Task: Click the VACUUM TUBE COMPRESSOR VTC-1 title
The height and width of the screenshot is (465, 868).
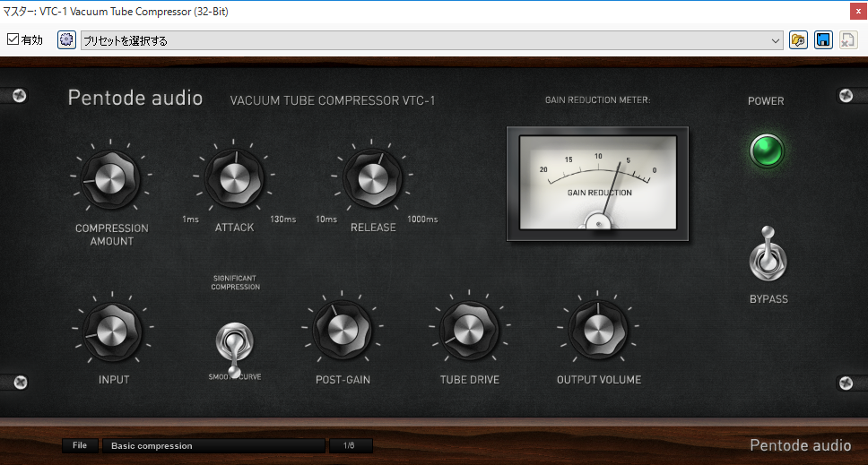Action: coord(333,100)
